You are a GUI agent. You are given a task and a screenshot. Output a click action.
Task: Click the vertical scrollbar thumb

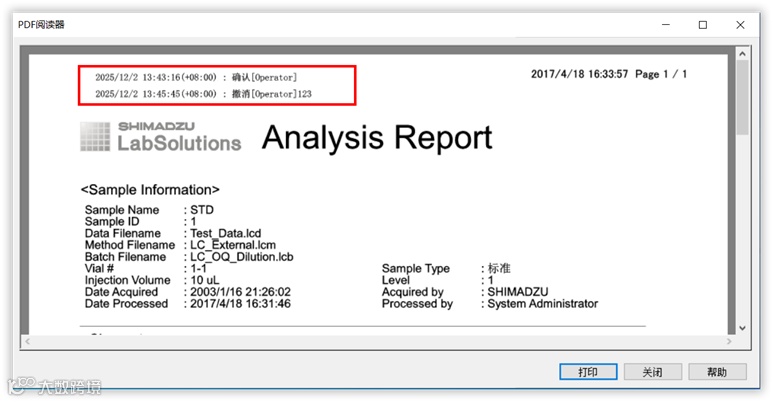click(742, 98)
